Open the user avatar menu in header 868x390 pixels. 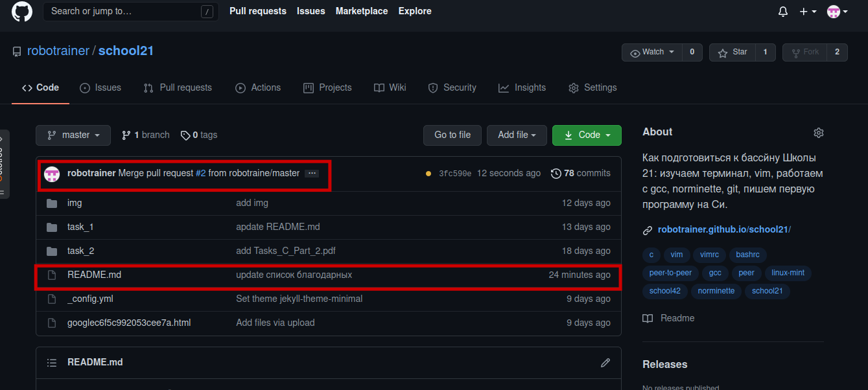838,11
